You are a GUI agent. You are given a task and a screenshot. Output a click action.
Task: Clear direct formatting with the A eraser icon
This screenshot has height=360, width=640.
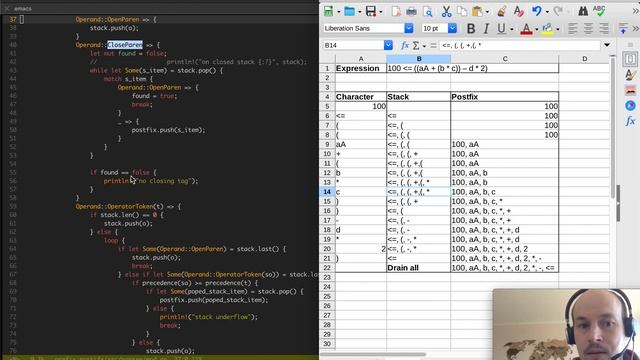point(519,11)
